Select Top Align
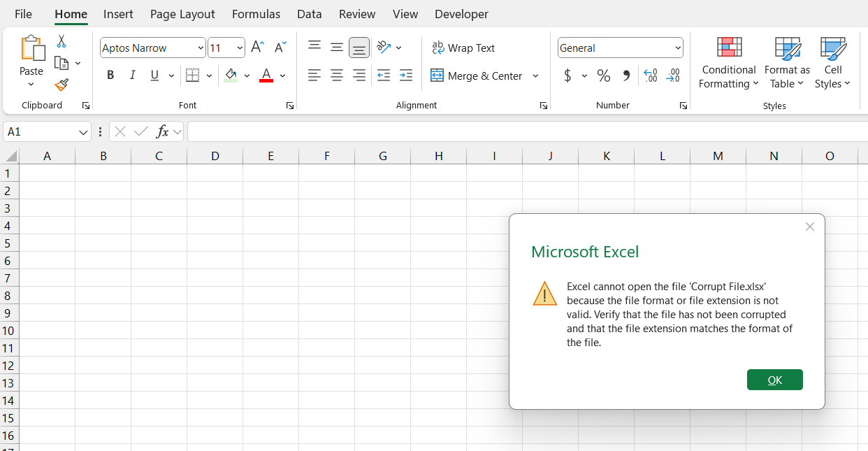Viewport: 868px width, 451px height. click(314, 47)
